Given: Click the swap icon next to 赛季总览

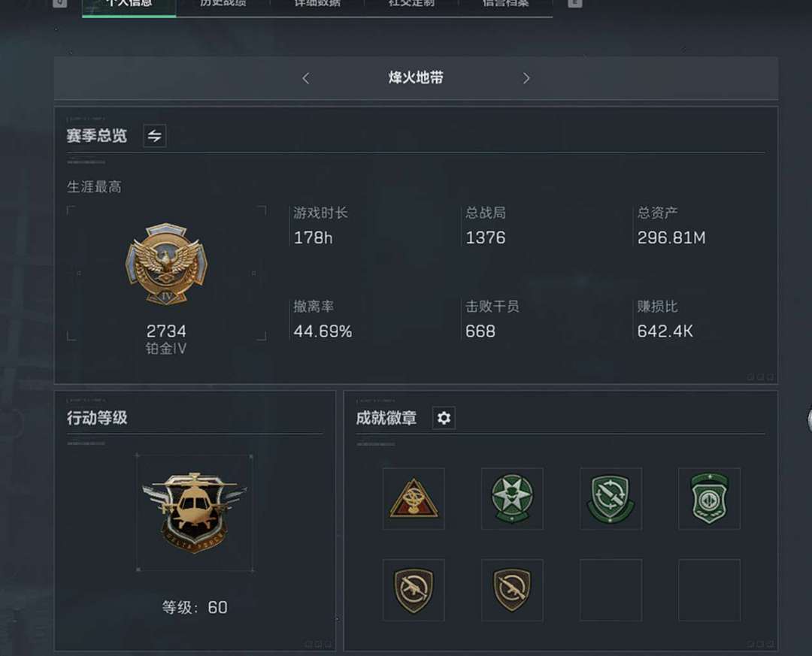Looking at the screenshot, I should click(x=155, y=136).
